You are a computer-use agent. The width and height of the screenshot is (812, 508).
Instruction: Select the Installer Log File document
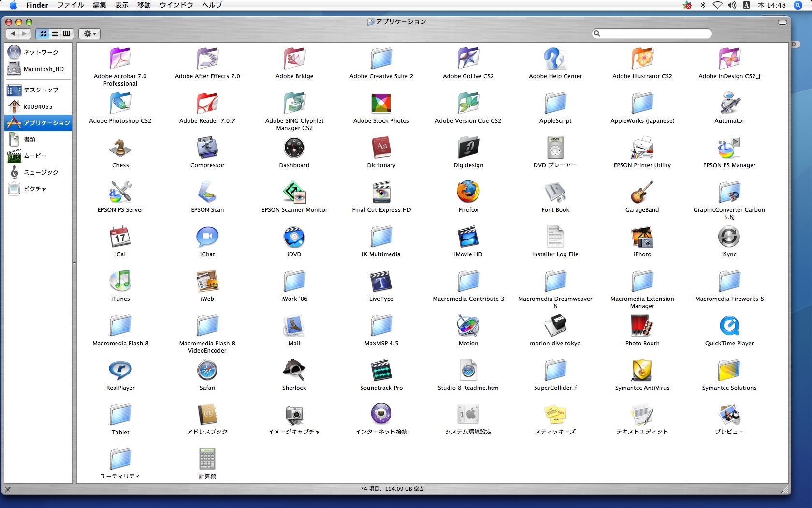(x=555, y=237)
